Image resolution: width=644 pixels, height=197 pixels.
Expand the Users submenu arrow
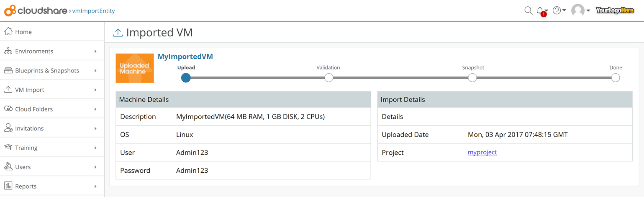click(x=95, y=167)
